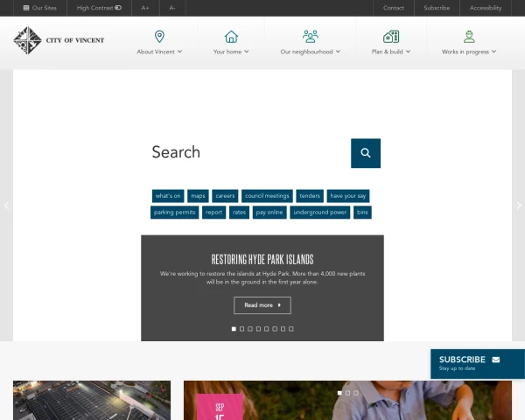Click the rates quick link tag
The height and width of the screenshot is (420, 525).
239,213
